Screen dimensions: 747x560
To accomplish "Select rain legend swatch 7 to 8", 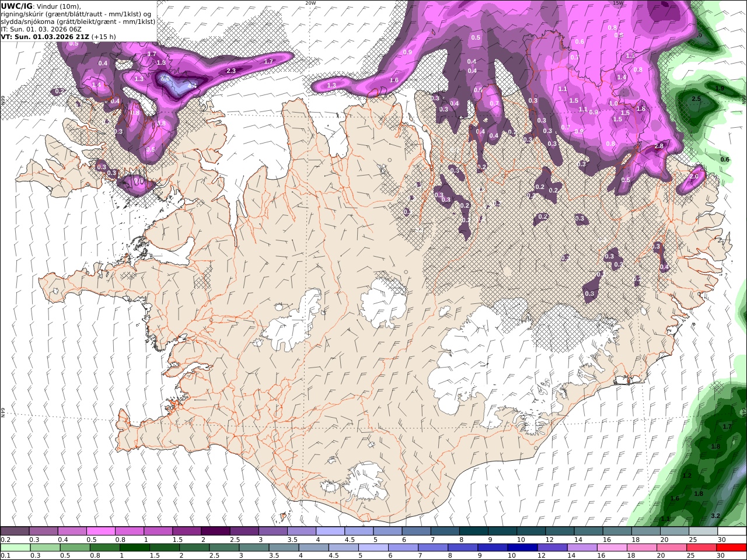I will click(x=432, y=548).
